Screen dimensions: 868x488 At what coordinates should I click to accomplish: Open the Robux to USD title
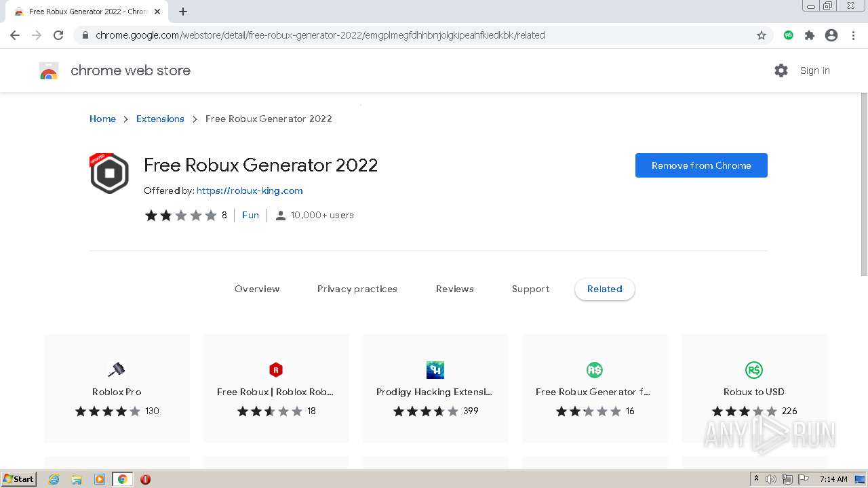coord(754,392)
